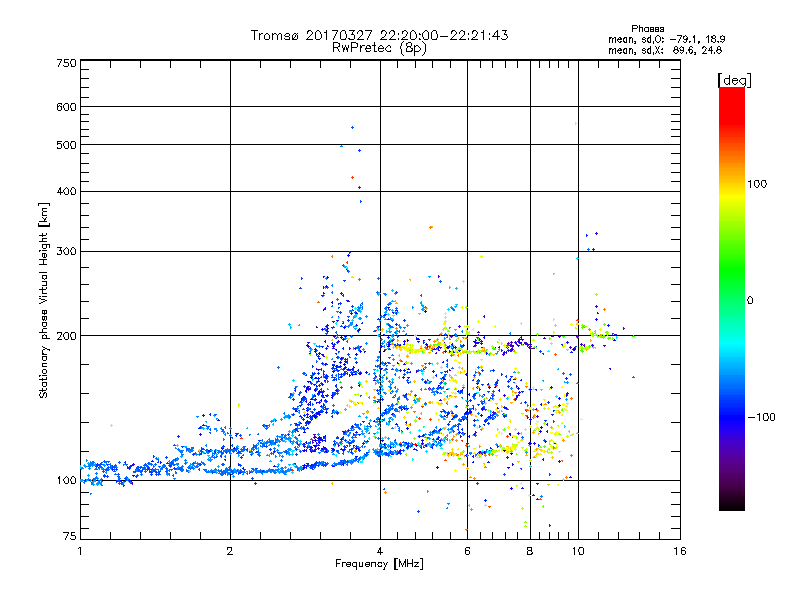
Task: Click the x-axis tick label '2'
Action: point(230,551)
